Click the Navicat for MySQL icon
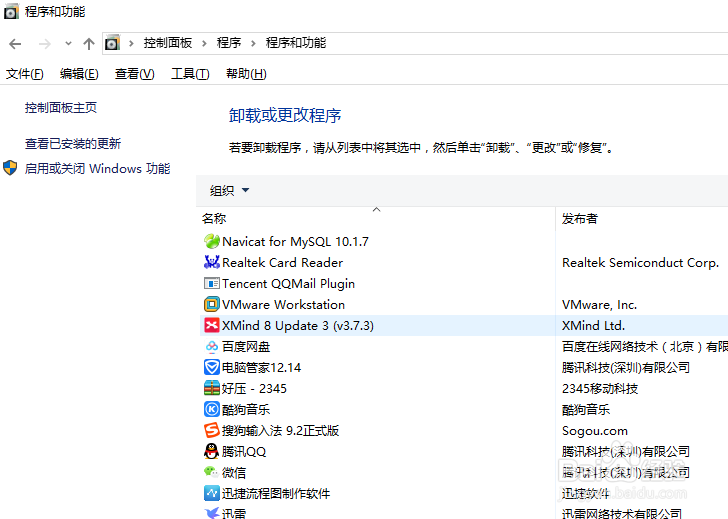This screenshot has width=728, height=519. click(x=212, y=241)
